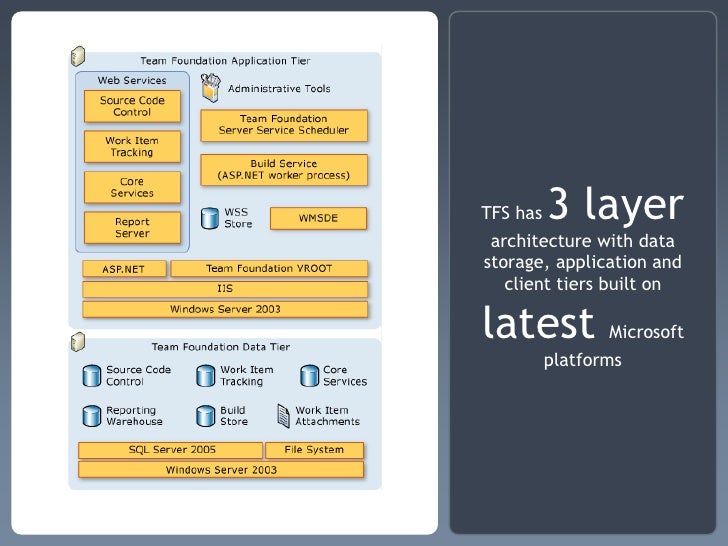Click the Build Service (ASP.NET worker process) box
Image resolution: width=728 pixels, height=546 pixels.
[284, 170]
